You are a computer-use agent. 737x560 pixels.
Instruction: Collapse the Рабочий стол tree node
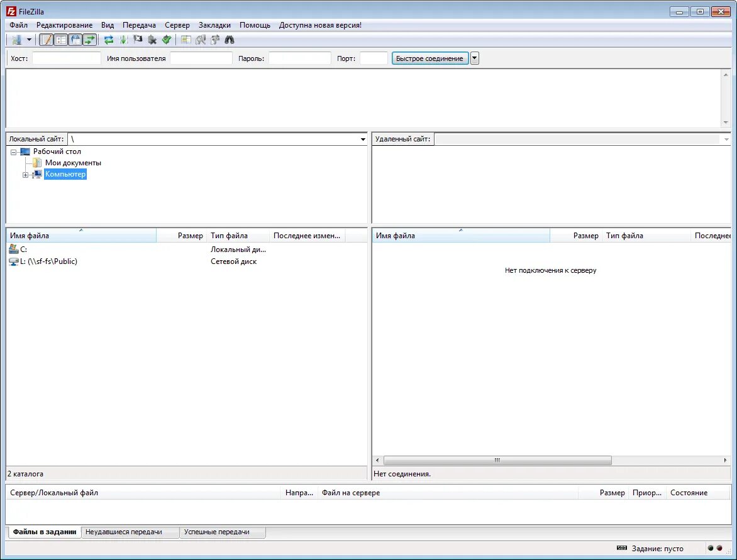click(13, 152)
